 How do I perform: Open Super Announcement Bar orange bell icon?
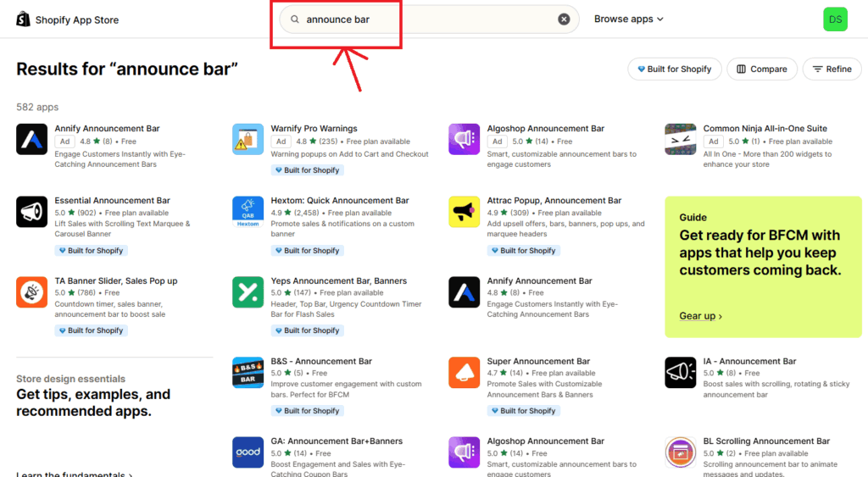pos(464,373)
